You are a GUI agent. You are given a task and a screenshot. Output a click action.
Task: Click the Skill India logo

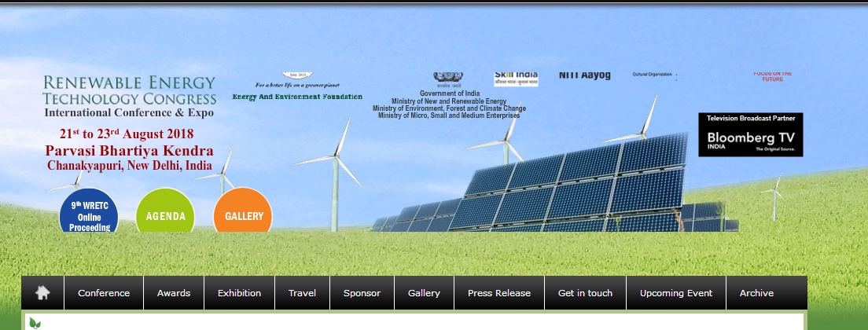516,78
